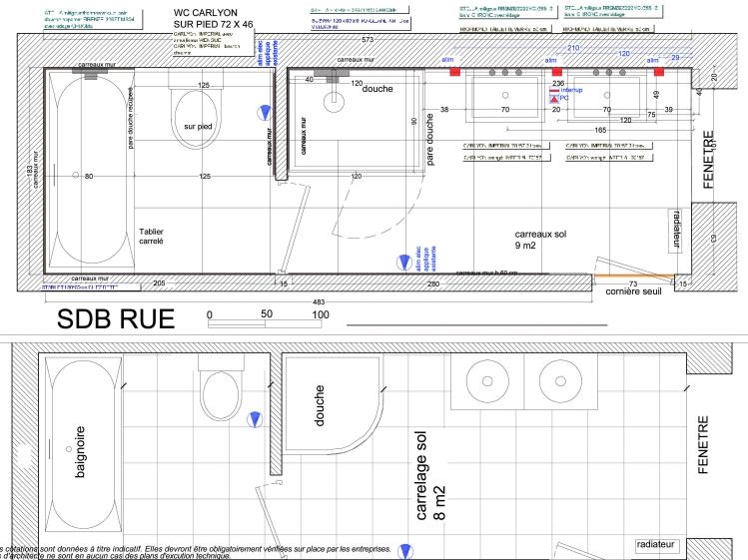Screen dimensions: 748x560
Task: Click the "100" scale bar mark
Action: point(321,314)
